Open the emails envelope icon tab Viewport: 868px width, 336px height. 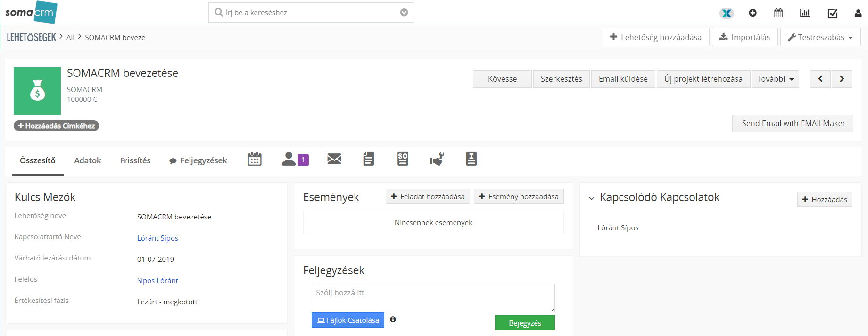334,159
